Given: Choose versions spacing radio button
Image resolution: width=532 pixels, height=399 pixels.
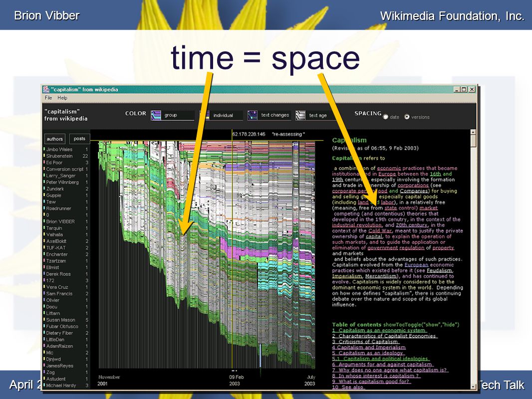Looking at the screenshot, I should coord(406,117).
